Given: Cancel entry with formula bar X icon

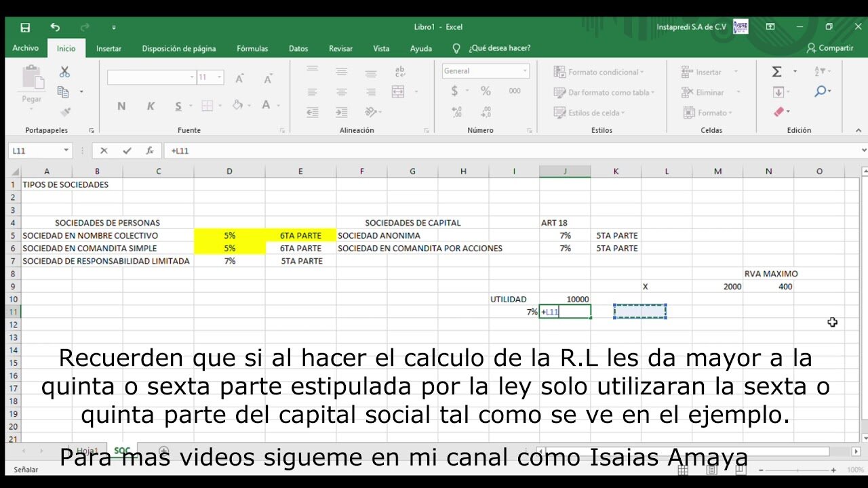Looking at the screenshot, I should (104, 150).
